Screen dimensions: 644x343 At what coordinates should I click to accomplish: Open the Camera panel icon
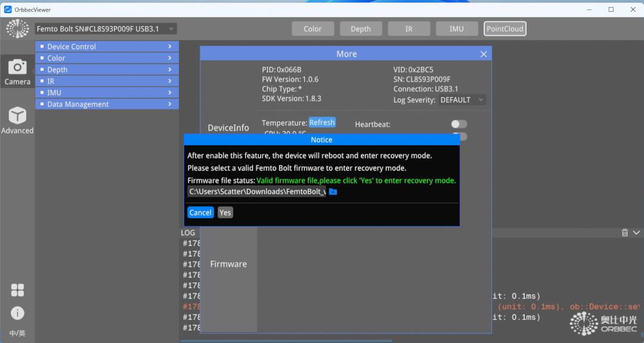click(x=17, y=71)
